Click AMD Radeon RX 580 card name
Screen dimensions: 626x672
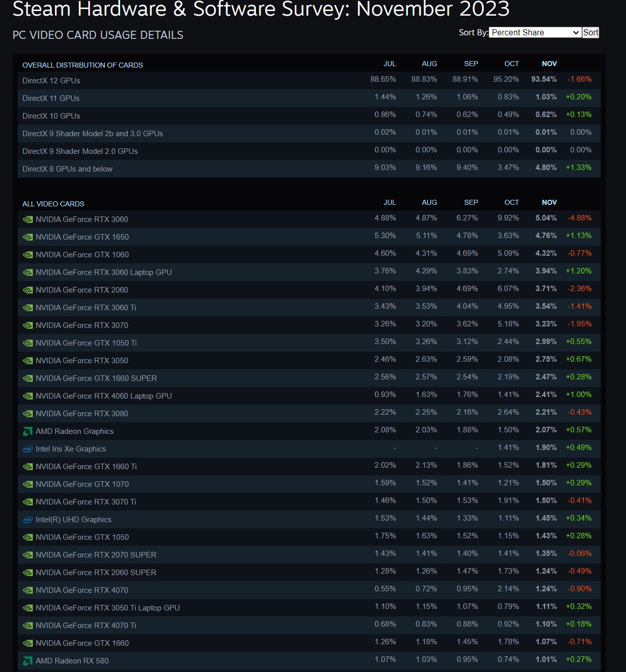tap(72, 661)
